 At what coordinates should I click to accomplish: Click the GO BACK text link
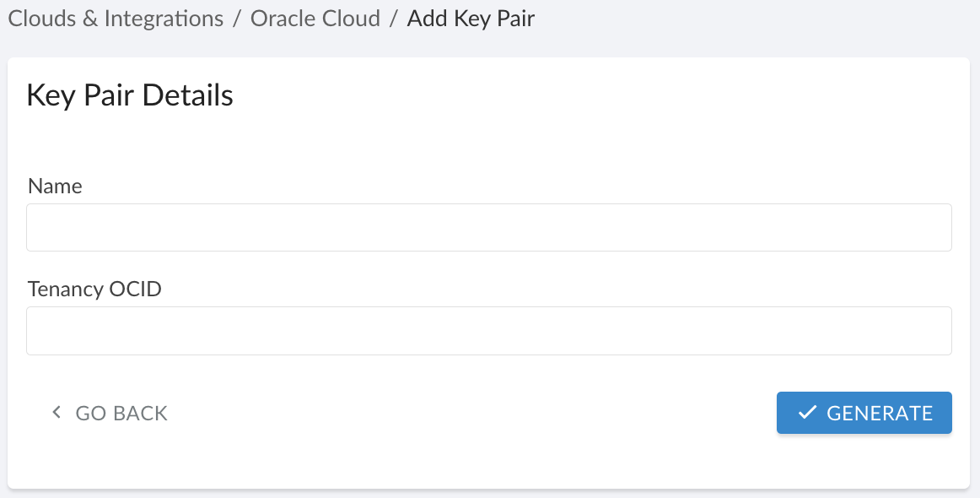[x=121, y=413]
